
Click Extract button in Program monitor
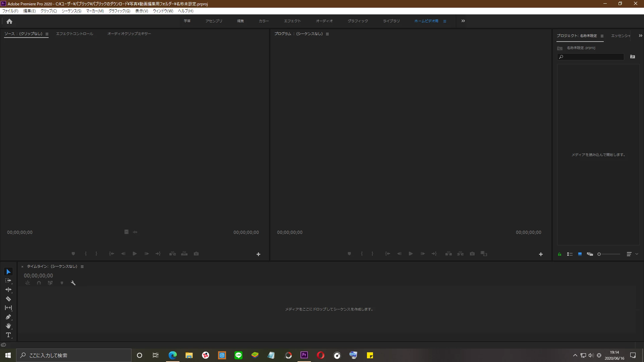(x=460, y=254)
